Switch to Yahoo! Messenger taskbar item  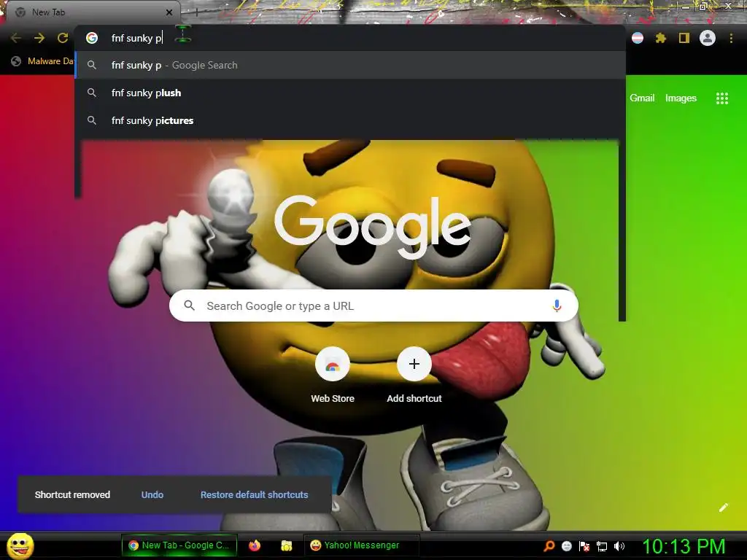pyautogui.click(x=362, y=545)
